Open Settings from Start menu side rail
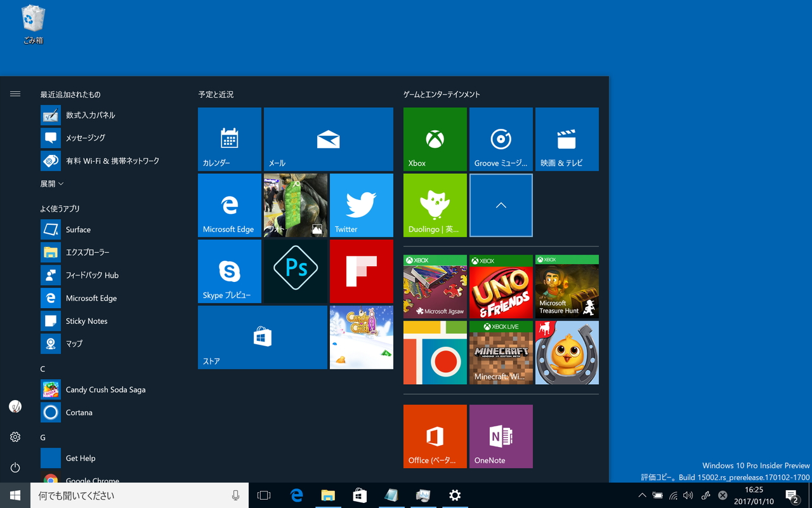This screenshot has height=508, width=812. point(15,437)
